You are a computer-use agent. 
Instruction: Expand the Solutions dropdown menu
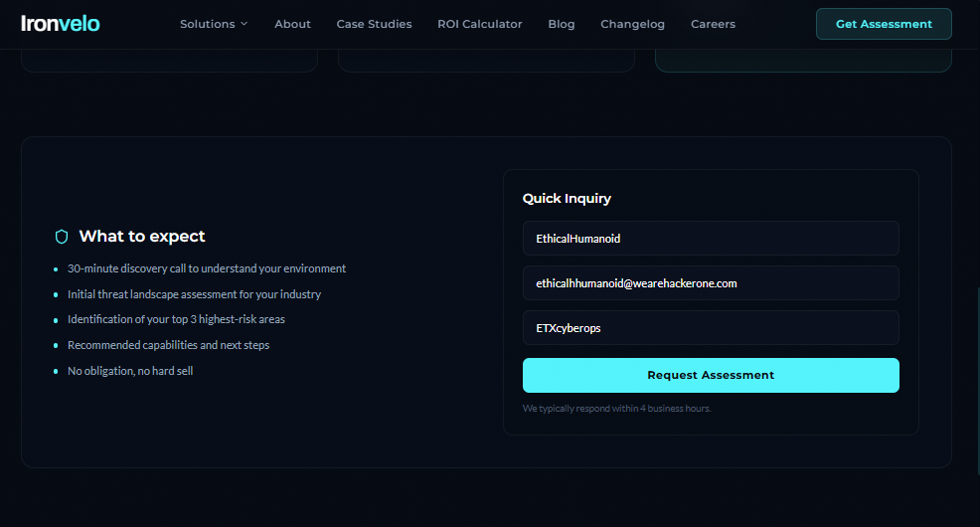214,24
